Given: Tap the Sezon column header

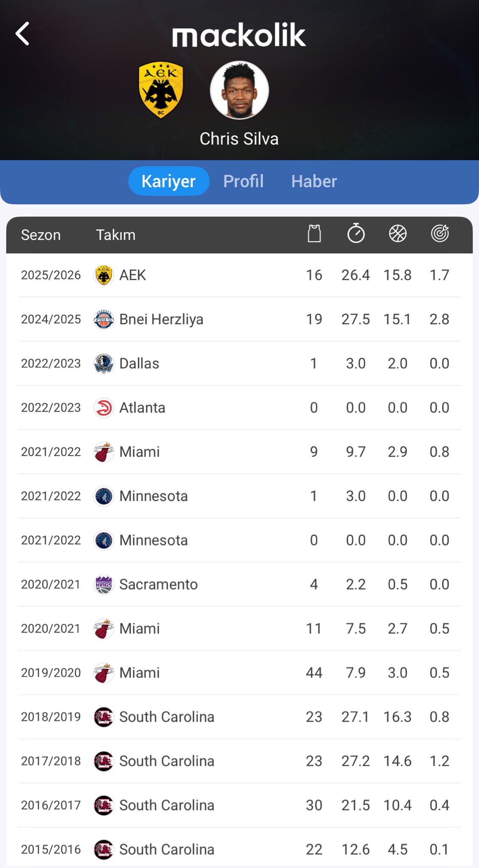Looking at the screenshot, I should (x=41, y=235).
